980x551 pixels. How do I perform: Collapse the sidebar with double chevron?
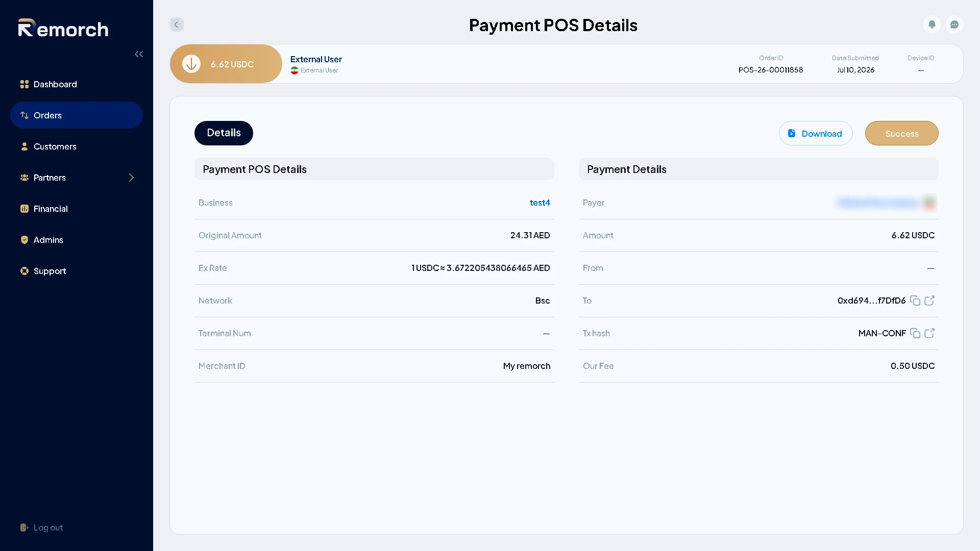tap(139, 54)
